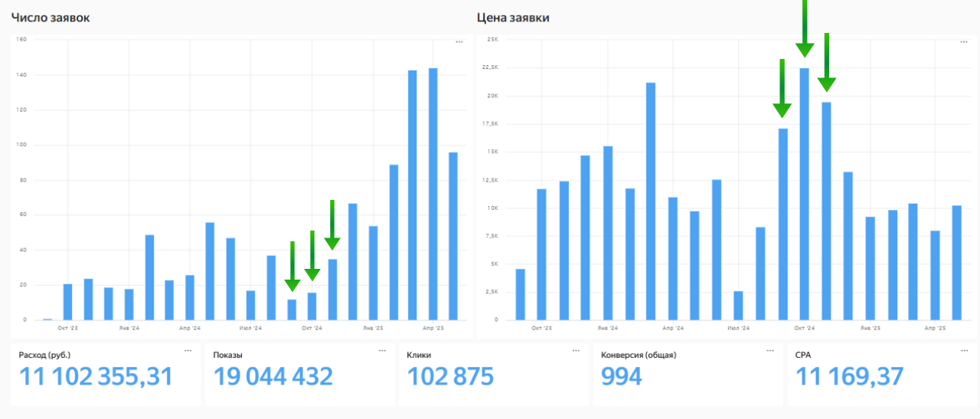
Task: Select the CPA value 11 169,37
Action: (x=850, y=377)
